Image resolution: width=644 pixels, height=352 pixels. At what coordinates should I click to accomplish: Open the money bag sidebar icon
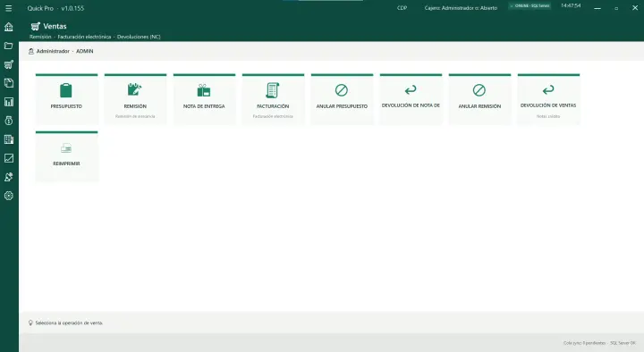tap(9, 121)
